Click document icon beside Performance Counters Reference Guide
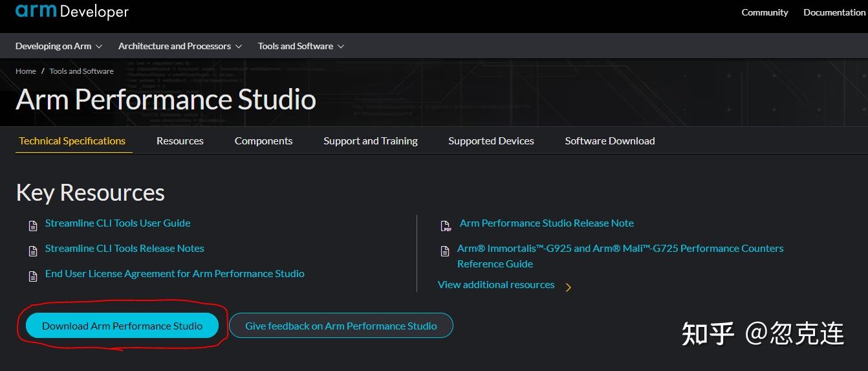This screenshot has width=868, height=371. (445, 251)
